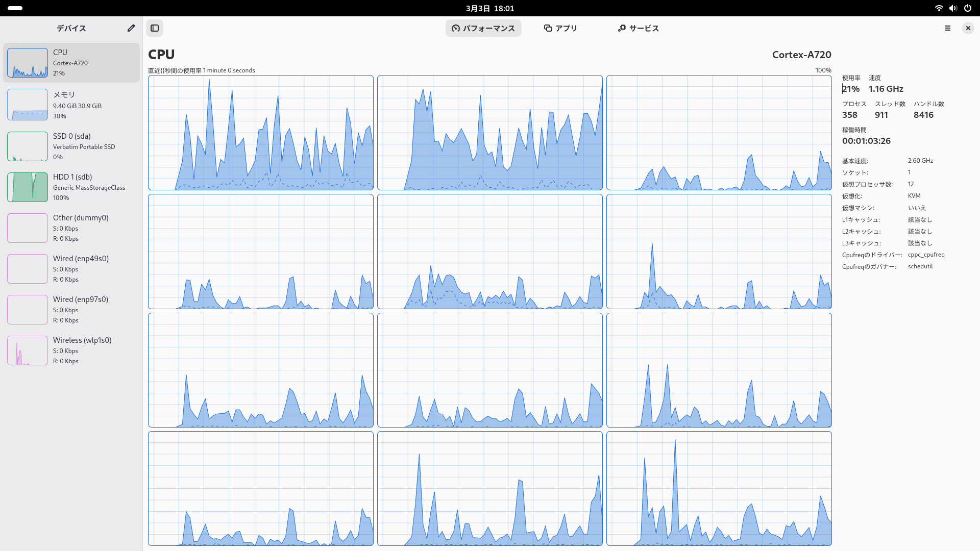
Task: Choose Wired (enp97s0) network entry
Action: [x=71, y=309]
